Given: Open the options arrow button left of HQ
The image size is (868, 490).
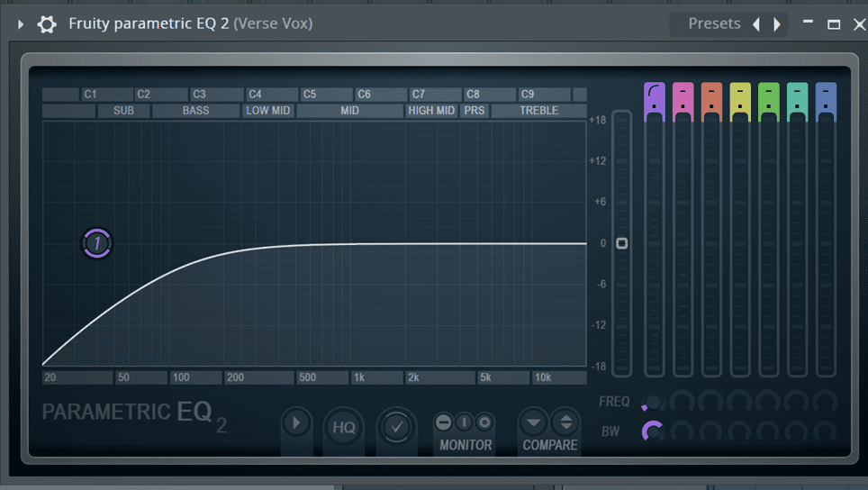Looking at the screenshot, I should (297, 423).
